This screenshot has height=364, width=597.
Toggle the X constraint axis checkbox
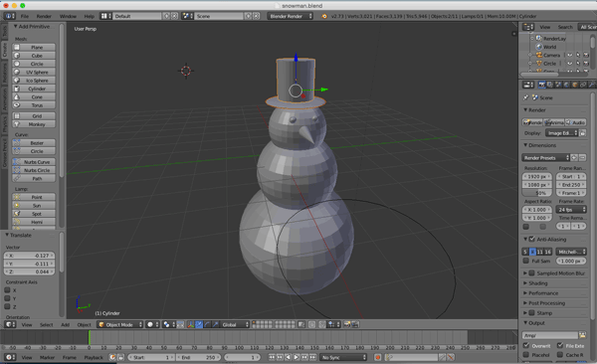(7, 289)
